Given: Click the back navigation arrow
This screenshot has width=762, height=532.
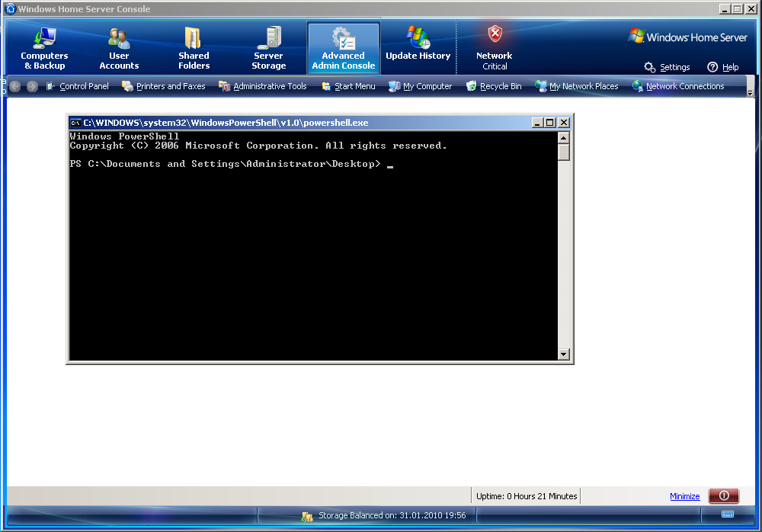Looking at the screenshot, I should point(15,87).
